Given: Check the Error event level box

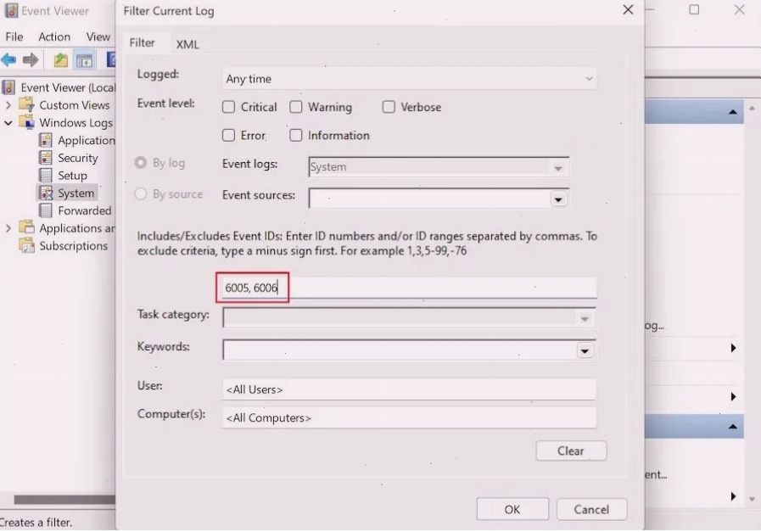Looking at the screenshot, I should (228, 135).
